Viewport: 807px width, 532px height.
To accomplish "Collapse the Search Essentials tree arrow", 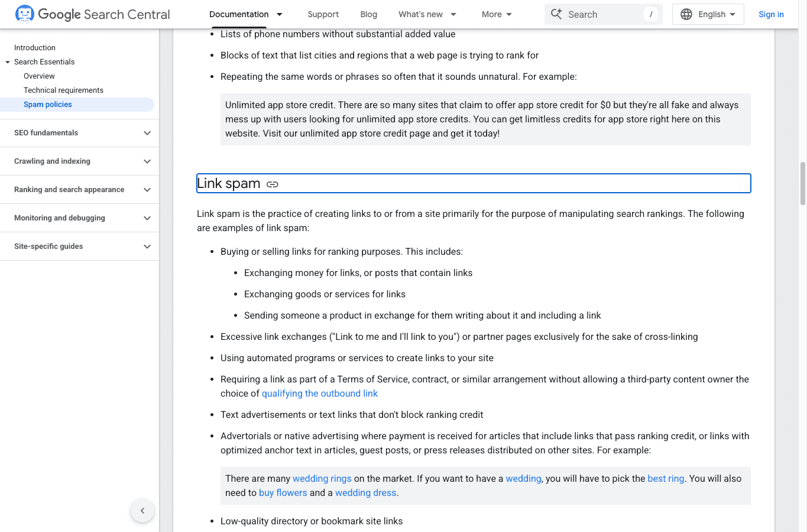I will (x=8, y=62).
